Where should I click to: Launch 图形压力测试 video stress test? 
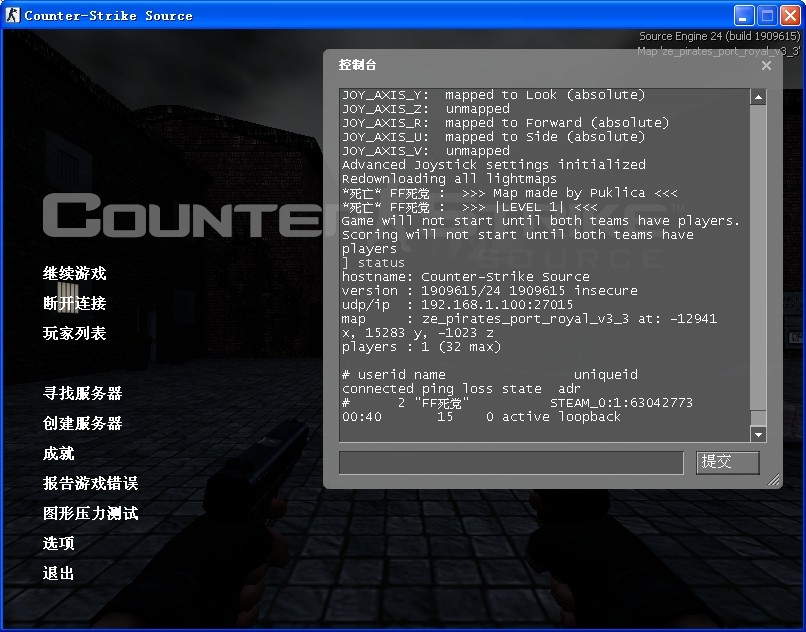[90, 513]
